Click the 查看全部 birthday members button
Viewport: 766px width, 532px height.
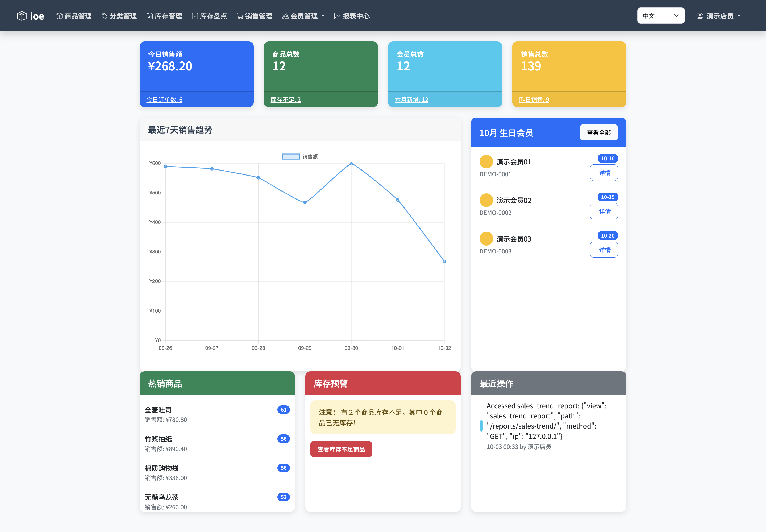(599, 132)
